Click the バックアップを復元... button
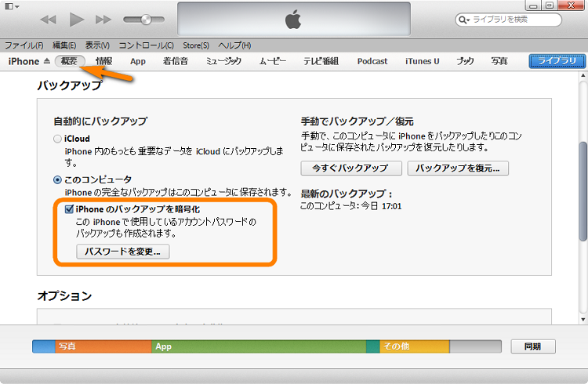Viewport: 588px width, 384px height. coord(458,168)
